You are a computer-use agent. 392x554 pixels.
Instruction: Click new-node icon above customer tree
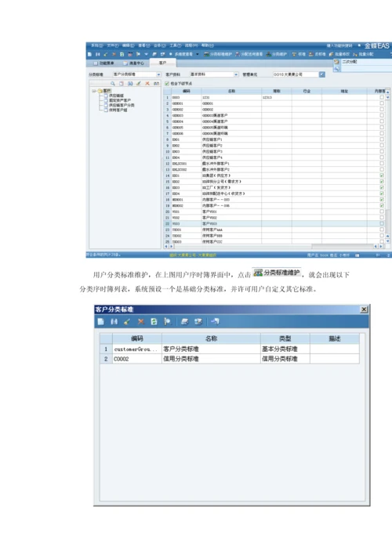[x=122, y=83]
